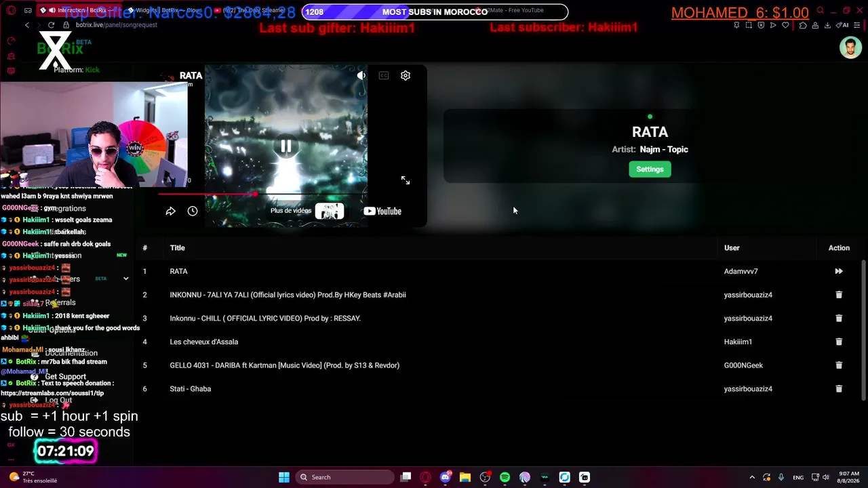Open Task View on the taskbar
This screenshot has height=488, width=868.
point(406,477)
